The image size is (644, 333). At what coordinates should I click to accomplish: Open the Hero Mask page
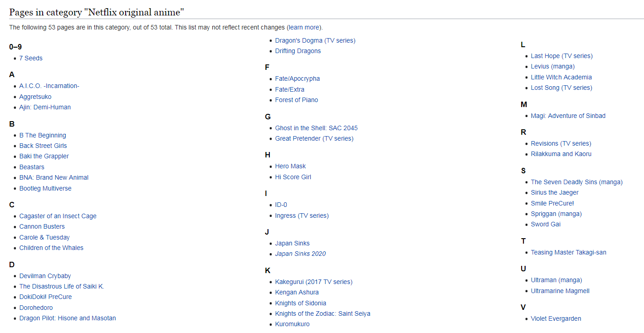coord(291,166)
